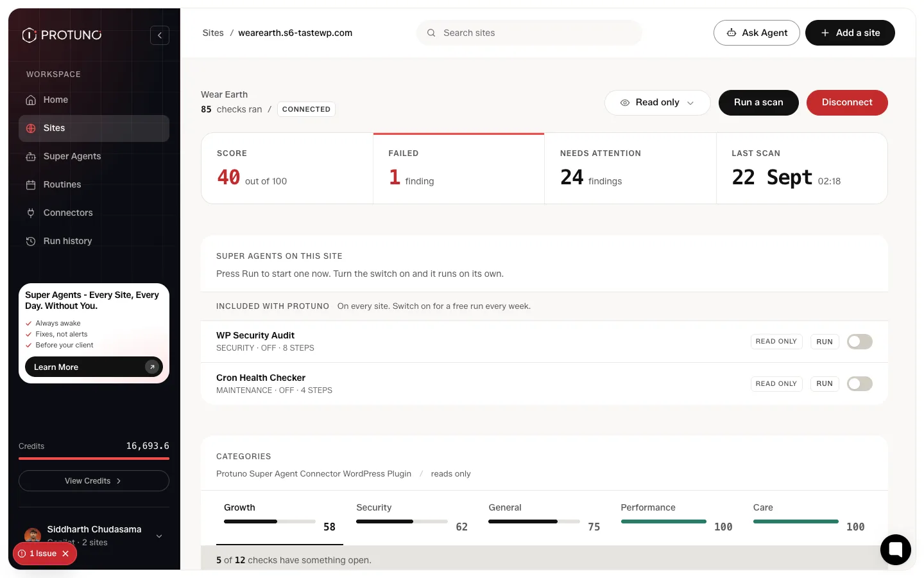Open the General category tab
This screenshot has width=924, height=578.
click(544, 518)
